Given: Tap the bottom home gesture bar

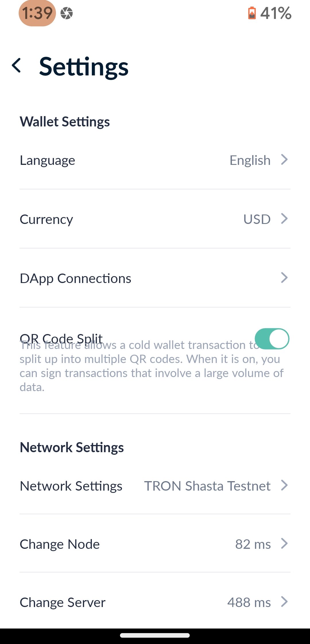Looking at the screenshot, I should pos(155,635).
